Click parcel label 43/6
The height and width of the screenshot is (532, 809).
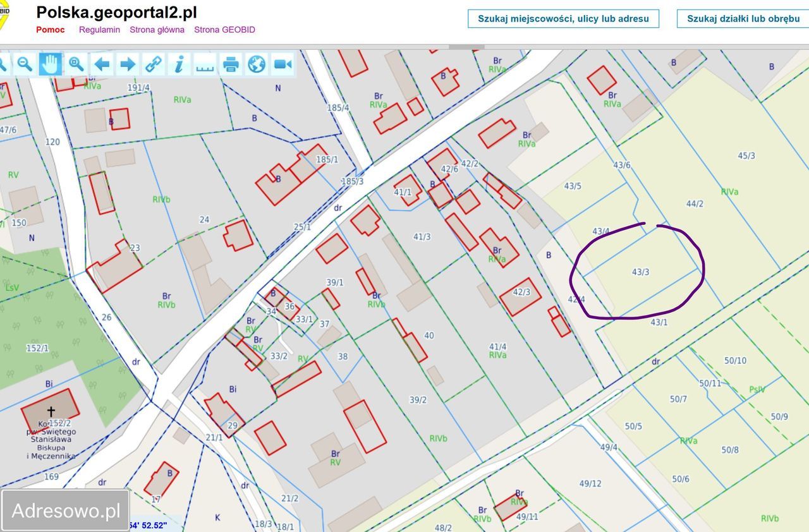click(x=622, y=166)
